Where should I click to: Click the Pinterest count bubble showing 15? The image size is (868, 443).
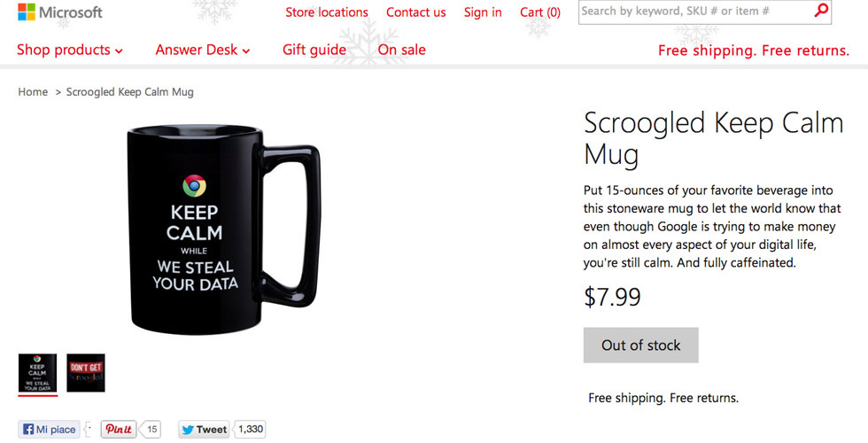click(151, 430)
